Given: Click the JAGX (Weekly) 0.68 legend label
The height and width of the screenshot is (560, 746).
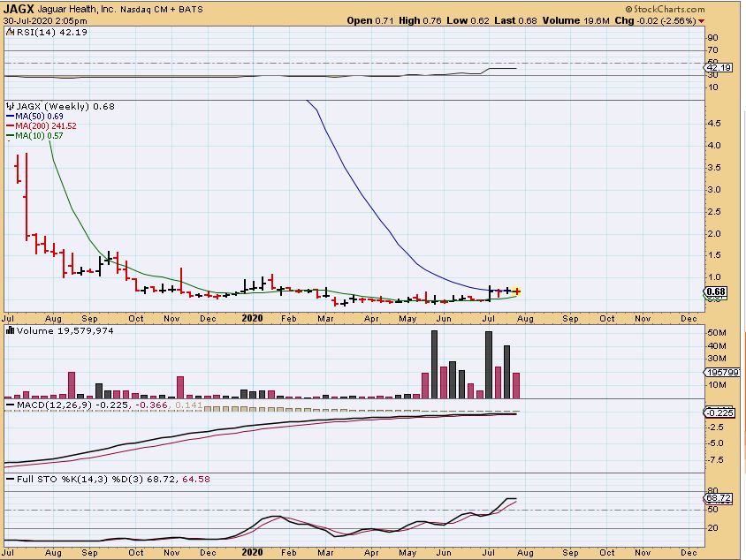Looking at the screenshot, I should coord(65,107).
